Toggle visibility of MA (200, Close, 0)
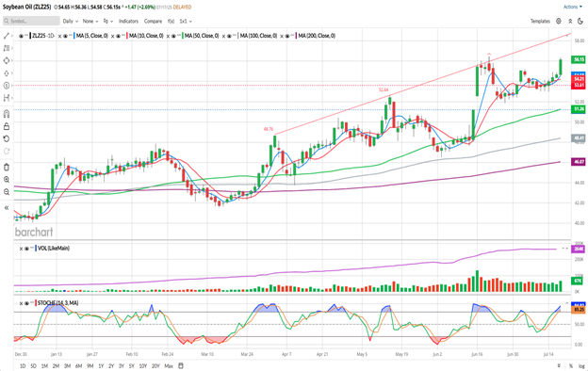The height and width of the screenshot is (371, 588). click(x=287, y=36)
